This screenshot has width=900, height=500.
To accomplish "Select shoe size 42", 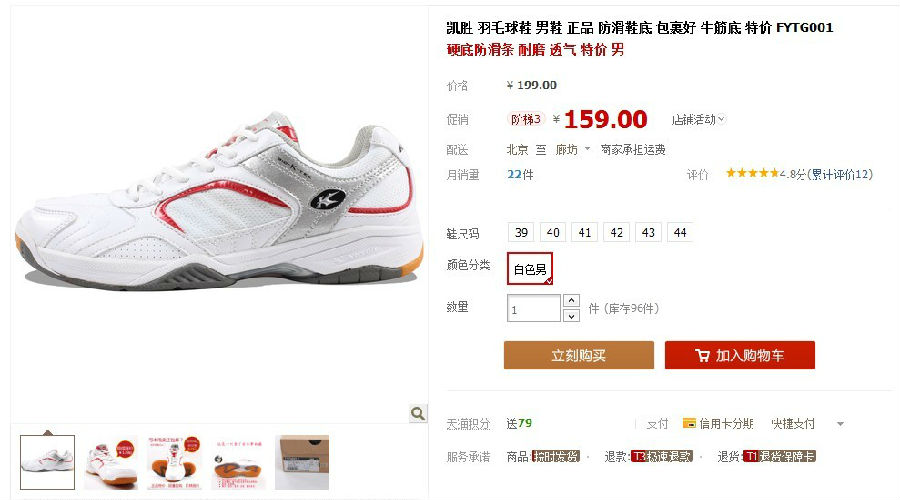I will [616, 232].
